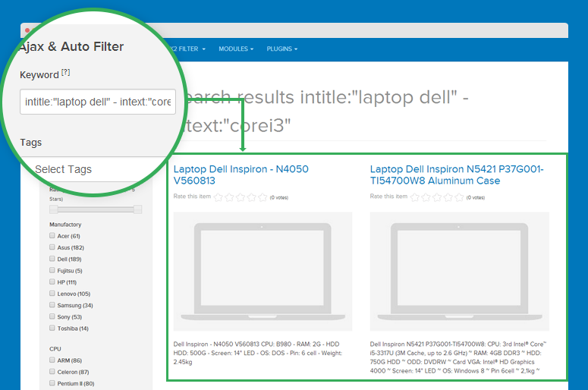Enable the Lenovo (105) filter checkbox

(x=53, y=294)
